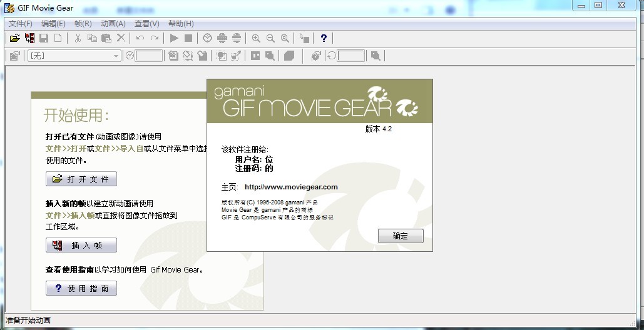Minimize the GIF Movie Gear window
This screenshot has width=644, height=330.
[x=581, y=6]
